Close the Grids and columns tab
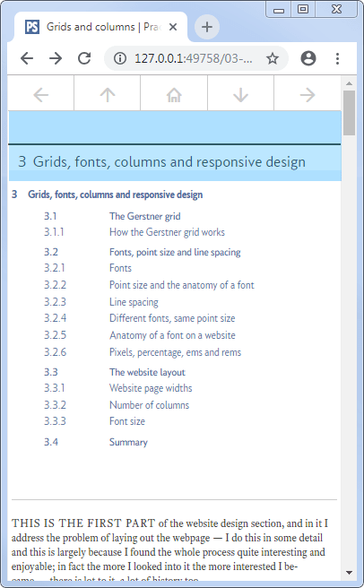The image size is (364, 588). pyautogui.click(x=173, y=27)
